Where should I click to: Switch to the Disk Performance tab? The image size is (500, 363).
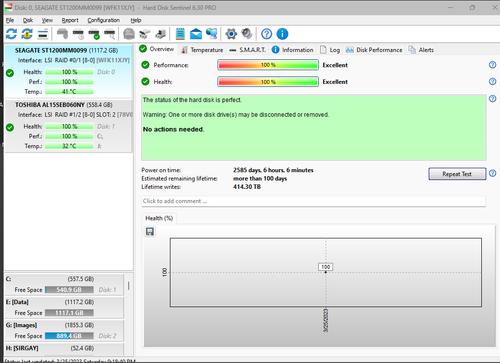374,50
